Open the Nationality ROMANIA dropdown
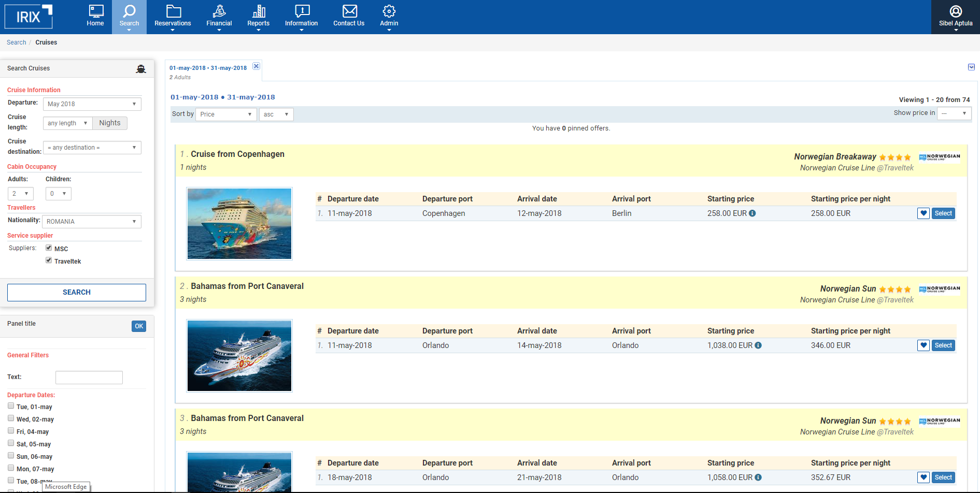This screenshot has width=980, height=493. click(x=91, y=222)
